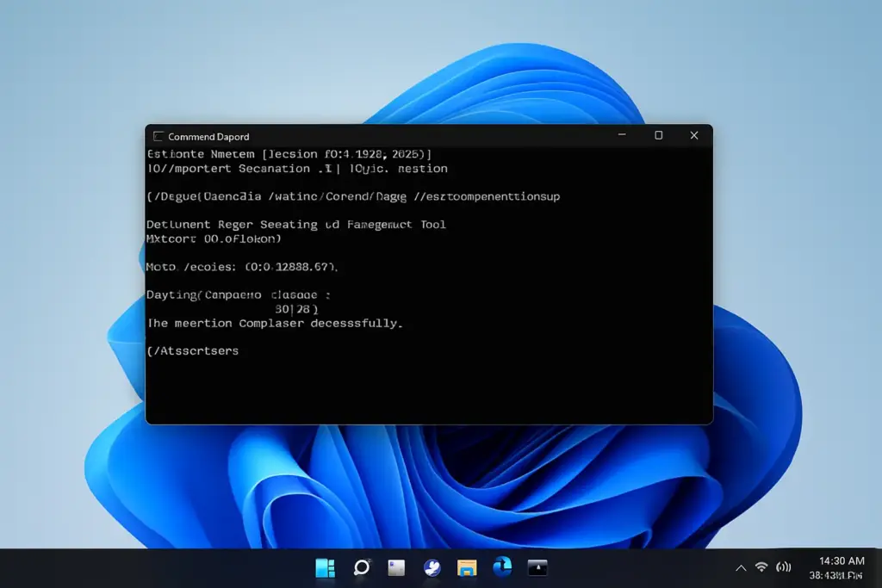
Task: Open the clock showing 14:30 AM
Action: pyautogui.click(x=839, y=567)
